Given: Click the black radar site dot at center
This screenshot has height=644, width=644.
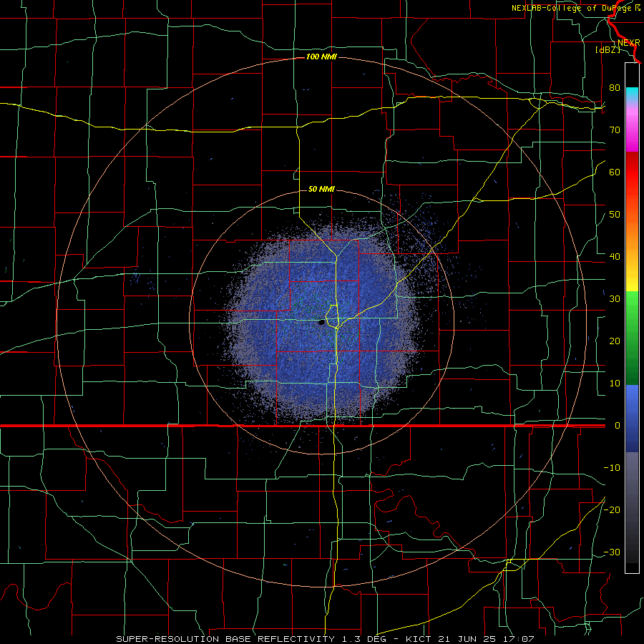Looking at the screenshot, I should click(x=321, y=323).
